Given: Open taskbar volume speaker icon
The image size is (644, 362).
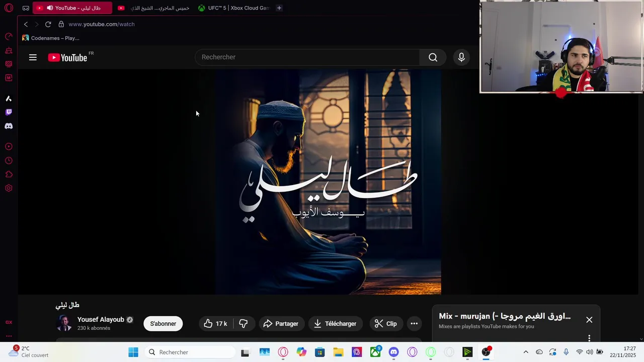Looking at the screenshot, I should tap(590, 352).
